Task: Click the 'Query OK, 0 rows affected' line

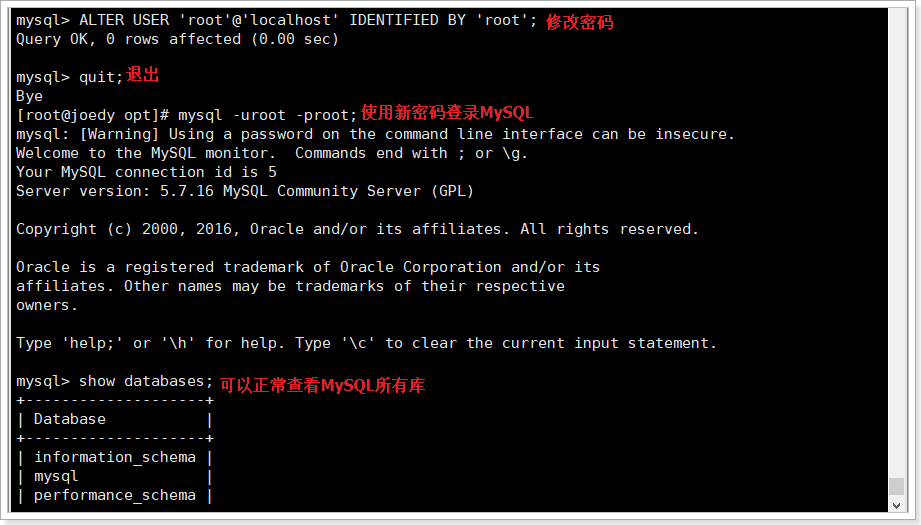Action: click(x=177, y=39)
